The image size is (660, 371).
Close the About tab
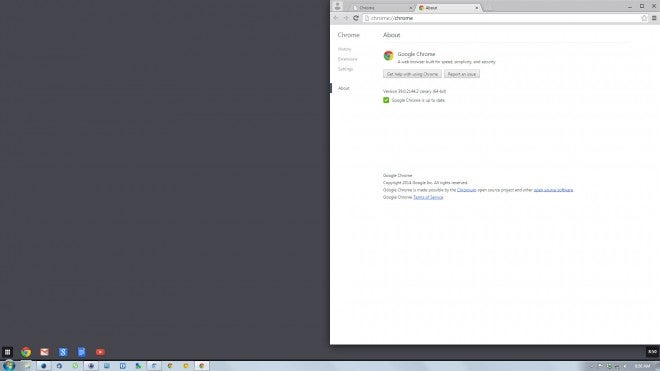pyautogui.click(x=476, y=8)
